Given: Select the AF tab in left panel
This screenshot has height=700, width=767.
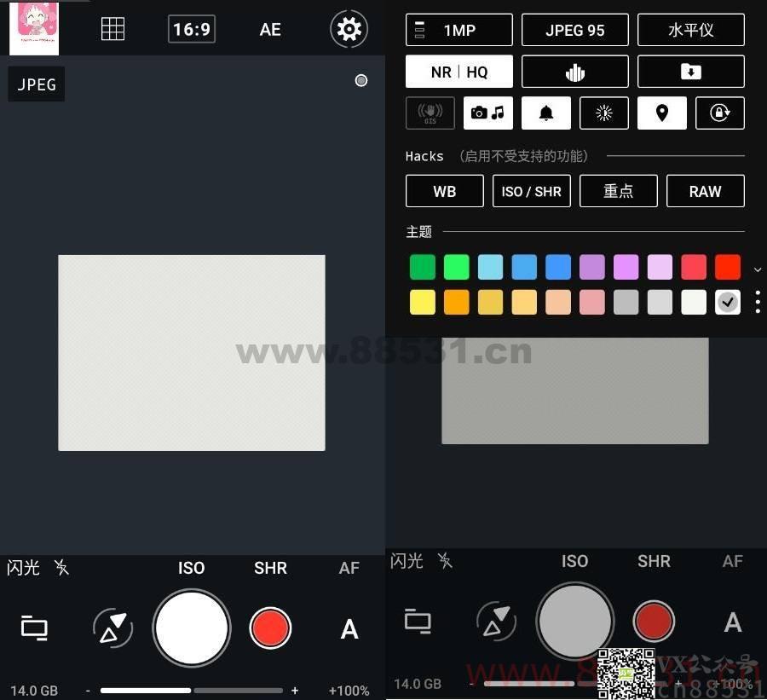Looking at the screenshot, I should 349,568.
